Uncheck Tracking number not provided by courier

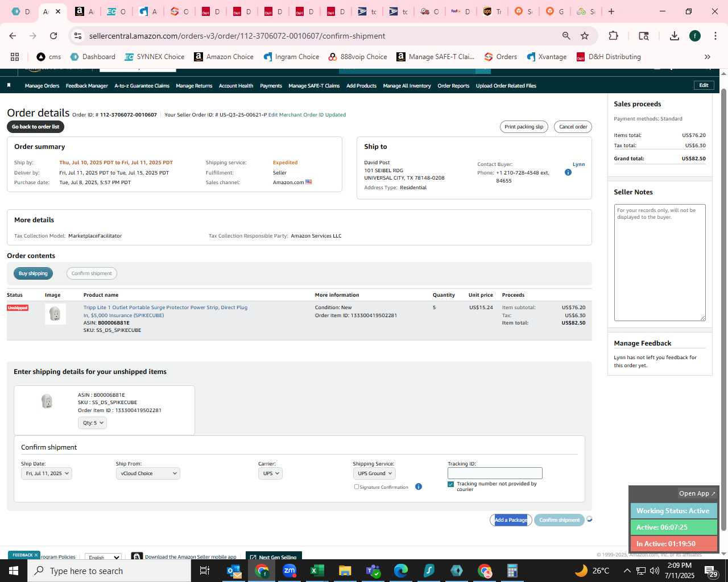click(x=451, y=484)
